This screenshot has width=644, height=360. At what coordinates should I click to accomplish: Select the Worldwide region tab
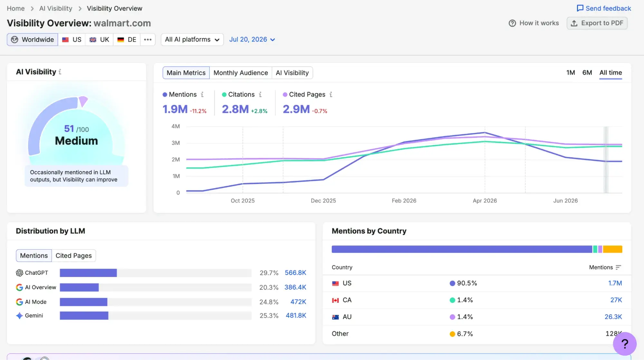click(33, 40)
